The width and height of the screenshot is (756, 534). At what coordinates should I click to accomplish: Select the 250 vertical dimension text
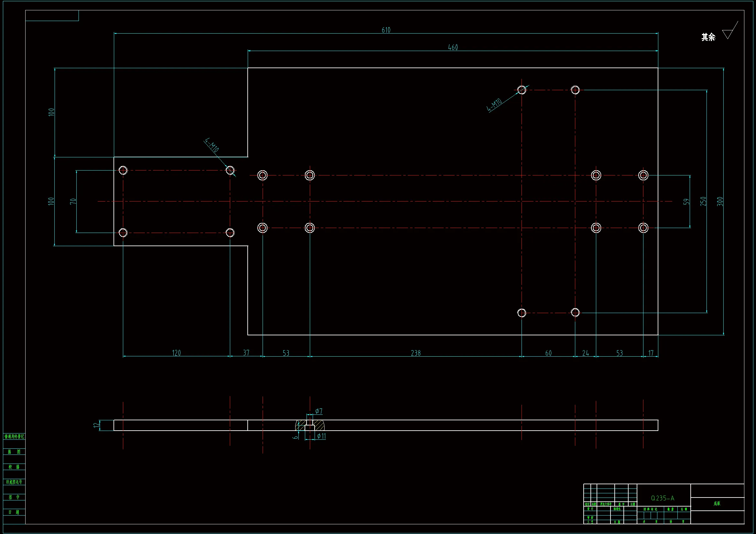pyautogui.click(x=703, y=201)
